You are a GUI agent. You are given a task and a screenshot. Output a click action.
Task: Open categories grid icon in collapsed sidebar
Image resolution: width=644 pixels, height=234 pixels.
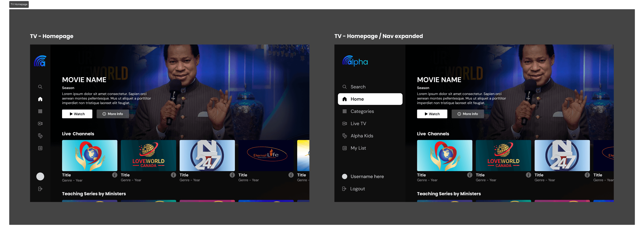pyautogui.click(x=40, y=111)
